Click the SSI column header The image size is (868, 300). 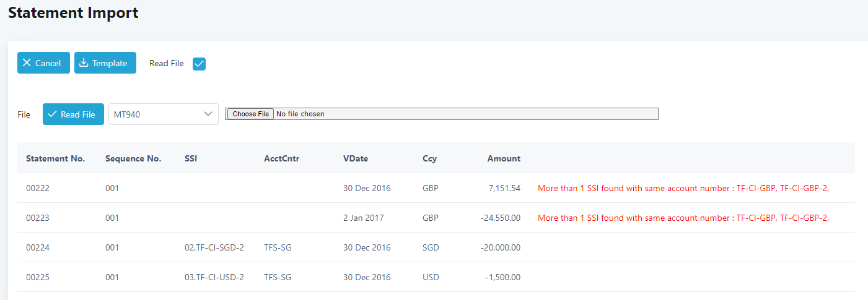tap(191, 158)
